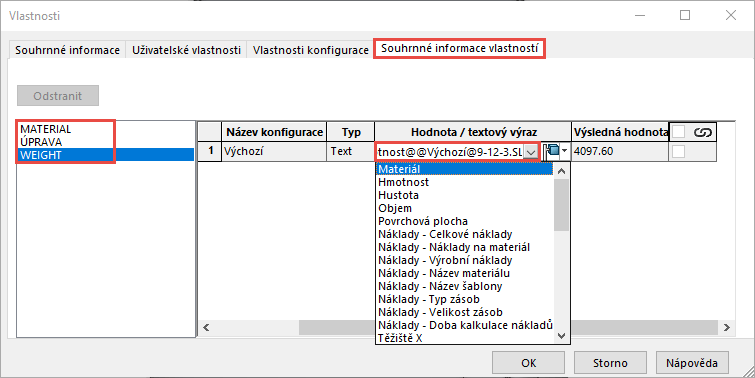Image resolution: width=755 pixels, height=378 pixels.
Task: Click the configuration cube icon
Action: (x=552, y=151)
